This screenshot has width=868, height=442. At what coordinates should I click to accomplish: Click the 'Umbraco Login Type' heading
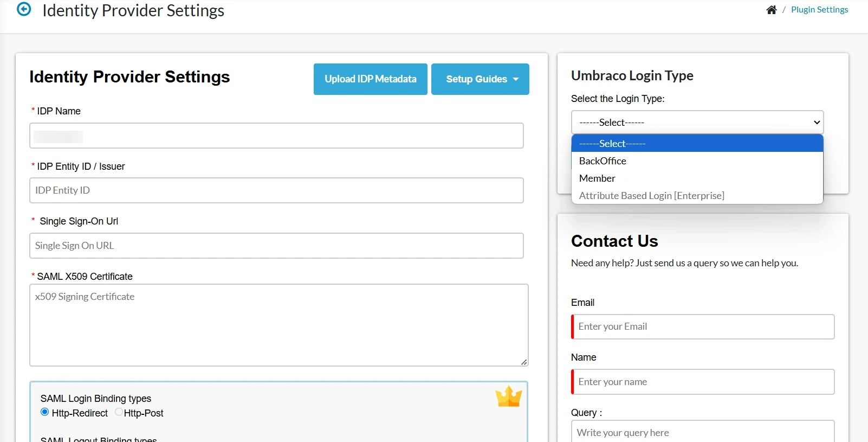[x=632, y=76]
